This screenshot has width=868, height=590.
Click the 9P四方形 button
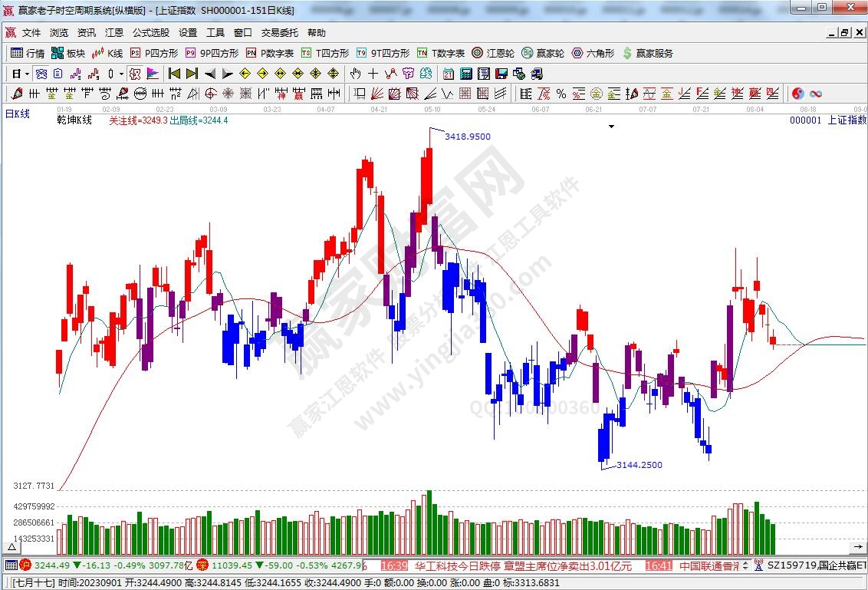click(212, 53)
